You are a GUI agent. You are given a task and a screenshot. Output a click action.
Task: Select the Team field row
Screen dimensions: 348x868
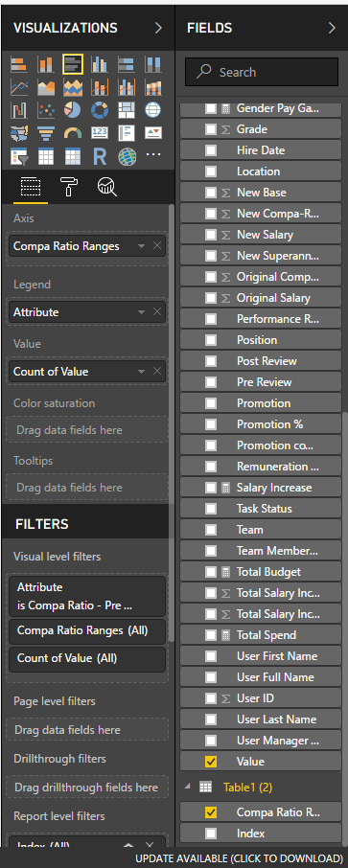pyautogui.click(x=261, y=530)
